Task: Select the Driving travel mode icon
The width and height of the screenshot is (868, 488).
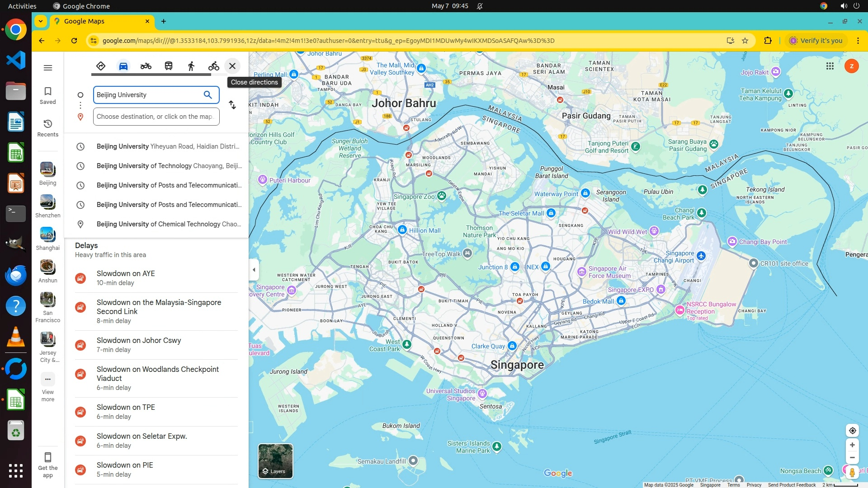Action: pos(123,66)
